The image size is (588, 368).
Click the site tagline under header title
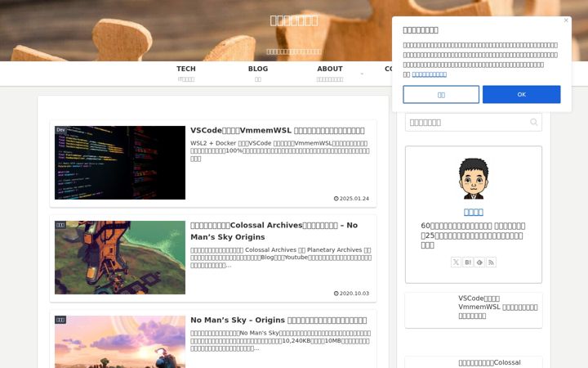[x=294, y=52]
